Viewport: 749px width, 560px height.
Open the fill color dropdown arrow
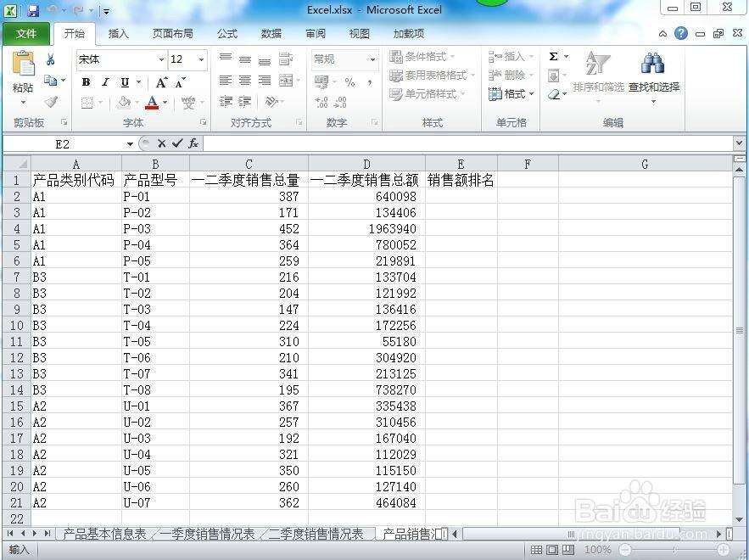point(137,103)
